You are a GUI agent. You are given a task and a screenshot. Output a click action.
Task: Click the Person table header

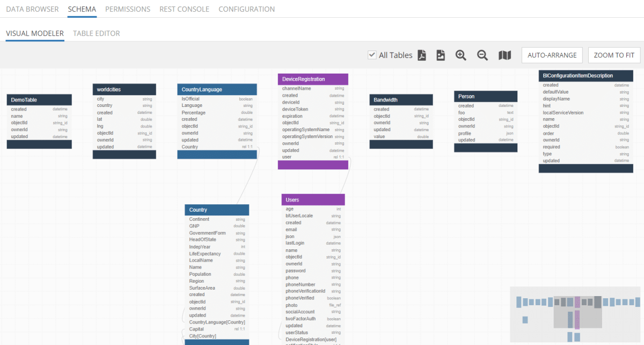click(486, 96)
